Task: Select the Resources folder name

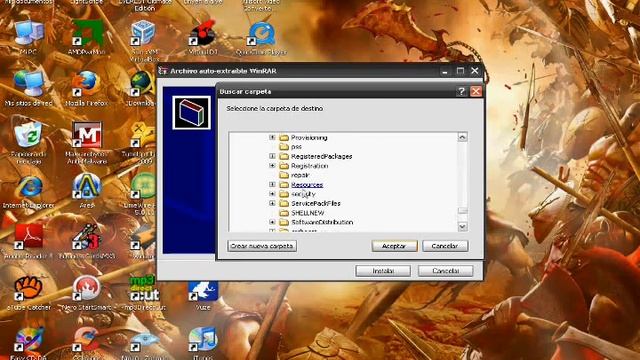Action: point(307,184)
